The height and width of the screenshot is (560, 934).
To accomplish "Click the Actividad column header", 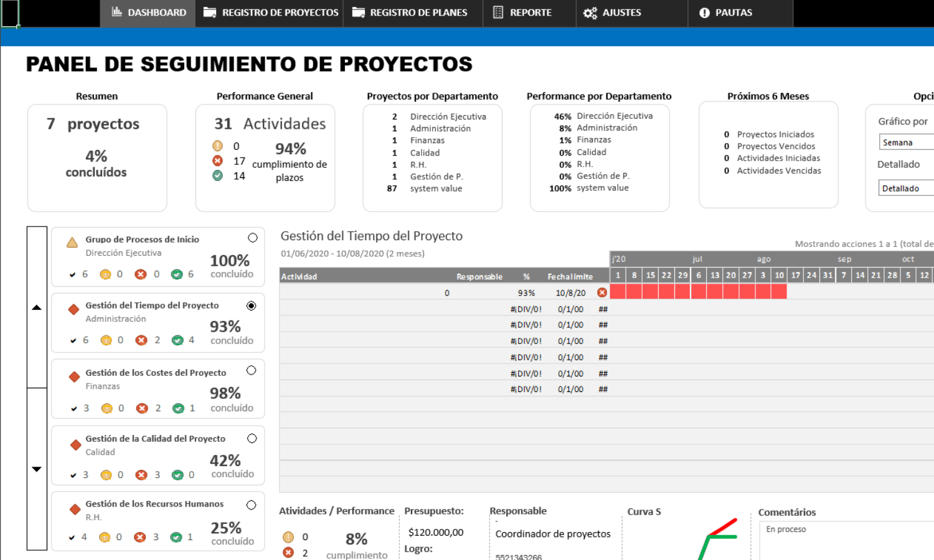I will [x=299, y=276].
